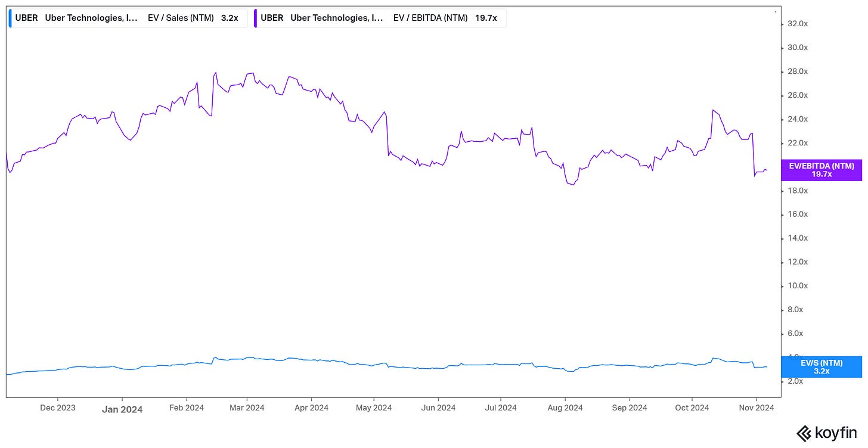Click the blue EV/S (NTM) 3.2x axis tag
868x448 pixels.
coord(821,367)
